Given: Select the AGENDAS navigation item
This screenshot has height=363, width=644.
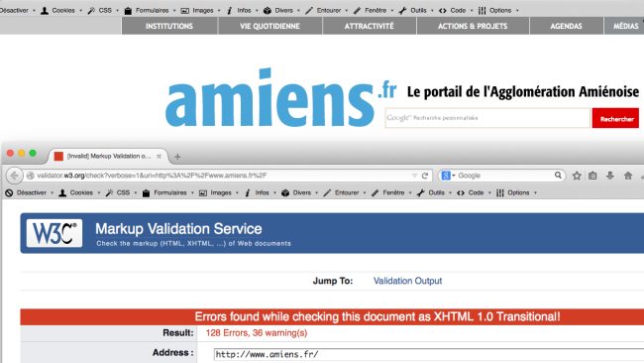Looking at the screenshot, I should [x=566, y=26].
